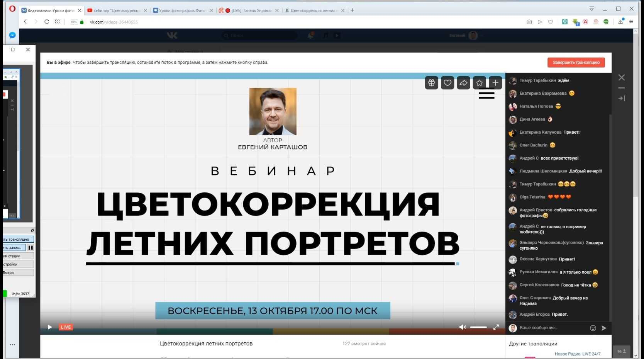Open the Новое Радио LIVE 24/7 broadcast
The height and width of the screenshot is (359, 644).
click(x=578, y=354)
